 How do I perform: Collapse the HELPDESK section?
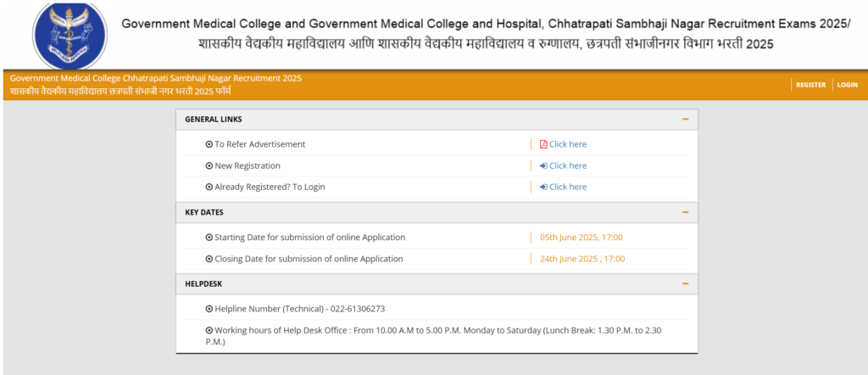[685, 283]
